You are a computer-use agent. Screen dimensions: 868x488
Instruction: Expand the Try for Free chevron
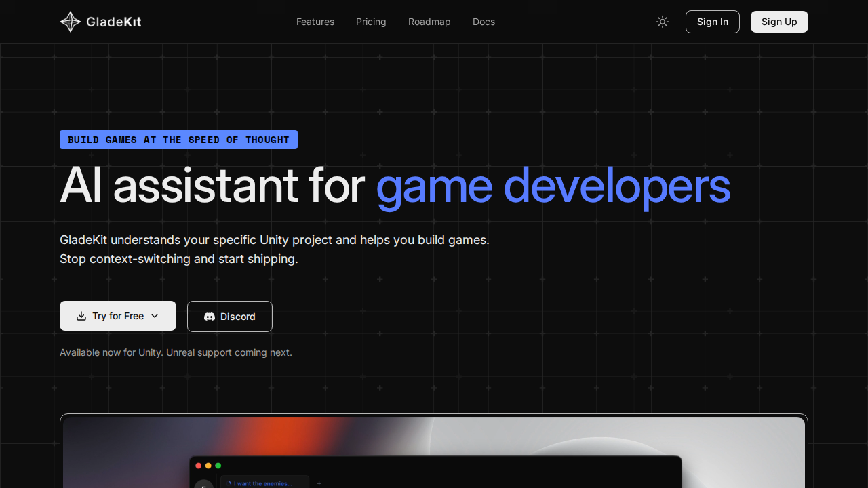coord(155,316)
